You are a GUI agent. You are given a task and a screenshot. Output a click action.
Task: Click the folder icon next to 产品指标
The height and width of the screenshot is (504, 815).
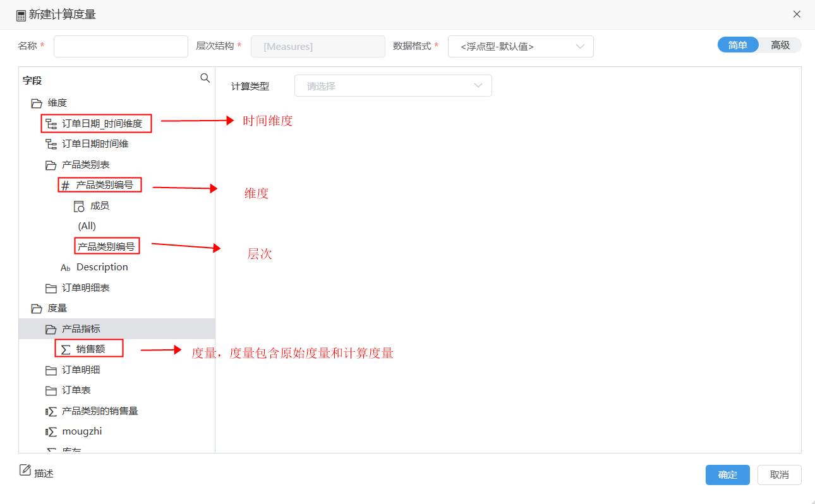51,330
